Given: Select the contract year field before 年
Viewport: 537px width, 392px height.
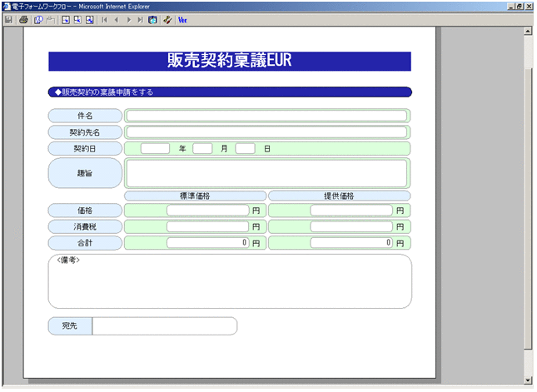Looking at the screenshot, I should pos(155,149).
